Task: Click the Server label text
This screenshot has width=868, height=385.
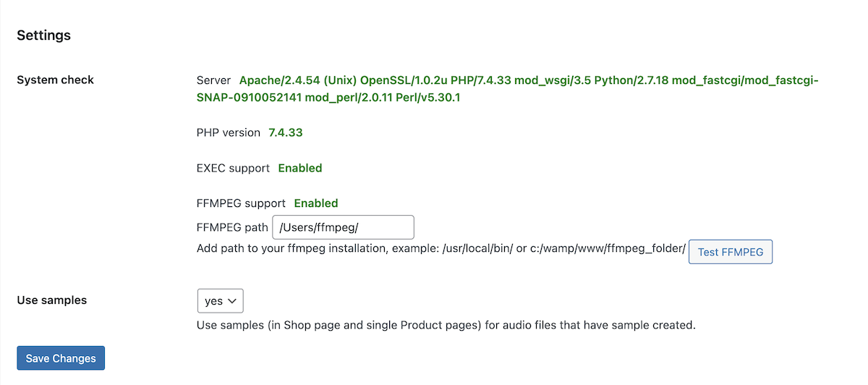Action: pos(213,80)
